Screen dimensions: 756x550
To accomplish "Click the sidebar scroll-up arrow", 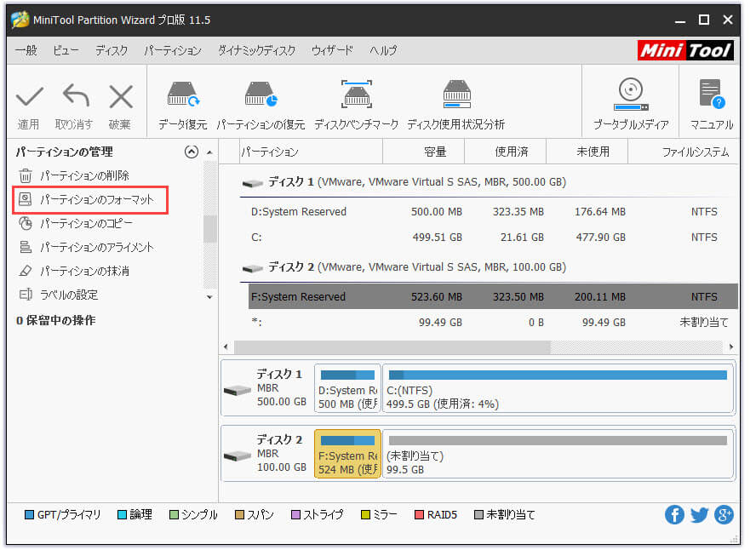I will coord(209,152).
